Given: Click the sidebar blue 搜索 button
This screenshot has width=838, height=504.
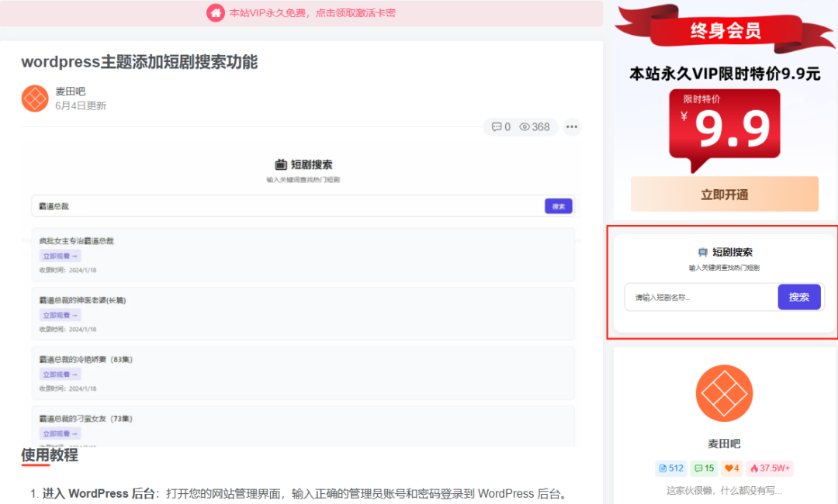Looking at the screenshot, I should (799, 298).
